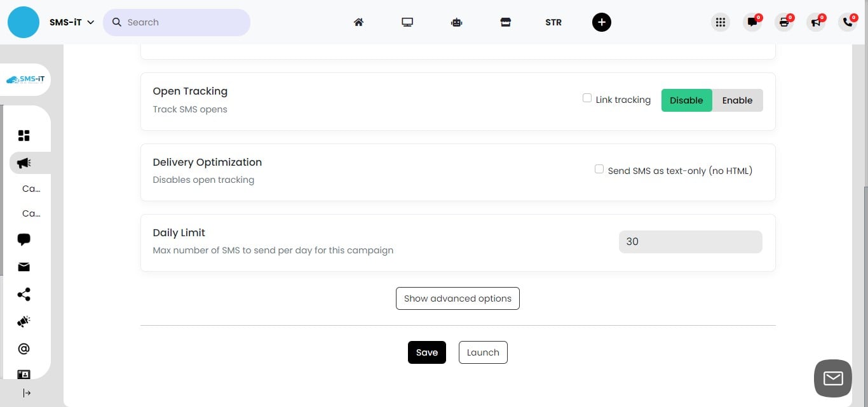
Task: Show advanced options for the campaign
Action: (458, 298)
